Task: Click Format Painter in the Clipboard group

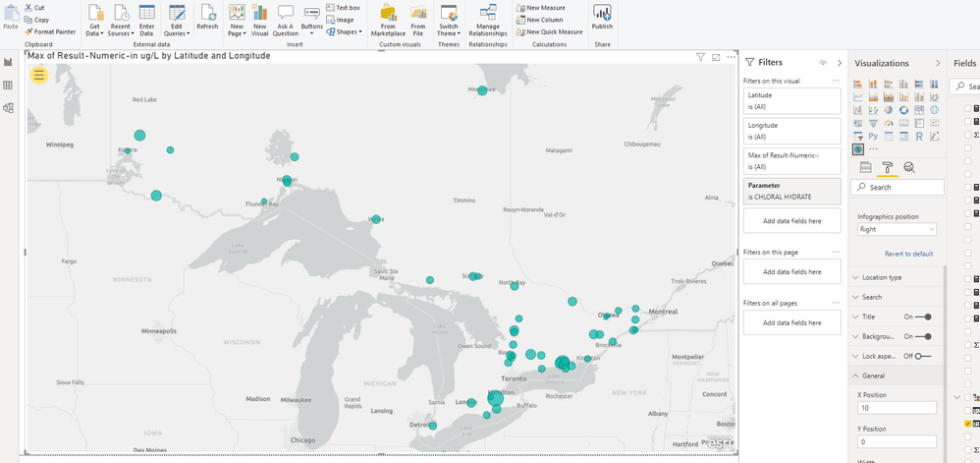Action: pyautogui.click(x=50, y=31)
